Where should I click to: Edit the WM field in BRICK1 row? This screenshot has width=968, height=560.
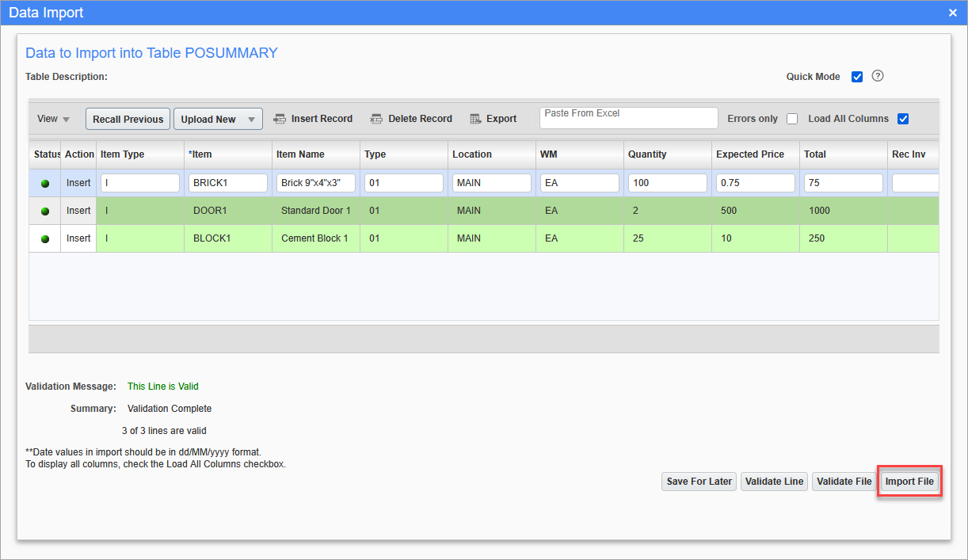[x=580, y=183]
